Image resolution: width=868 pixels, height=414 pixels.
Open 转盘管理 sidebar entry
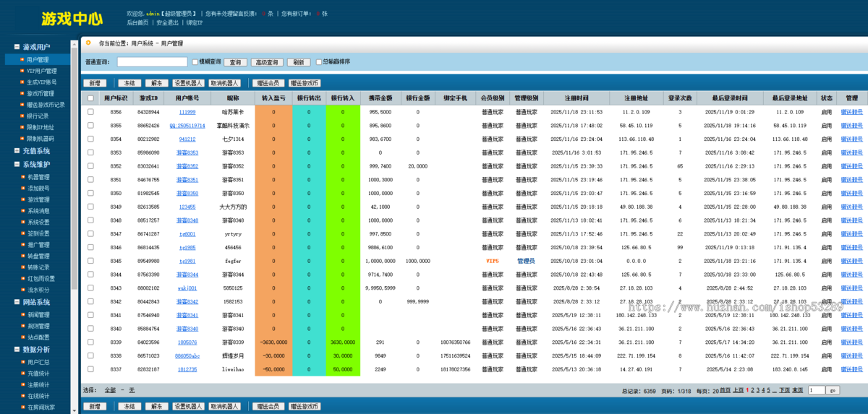click(38, 256)
